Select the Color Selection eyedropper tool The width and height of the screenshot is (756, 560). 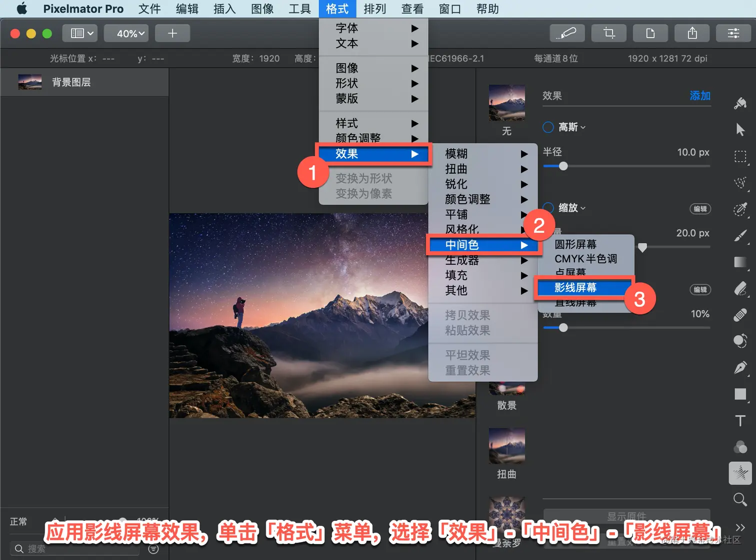coord(740,209)
